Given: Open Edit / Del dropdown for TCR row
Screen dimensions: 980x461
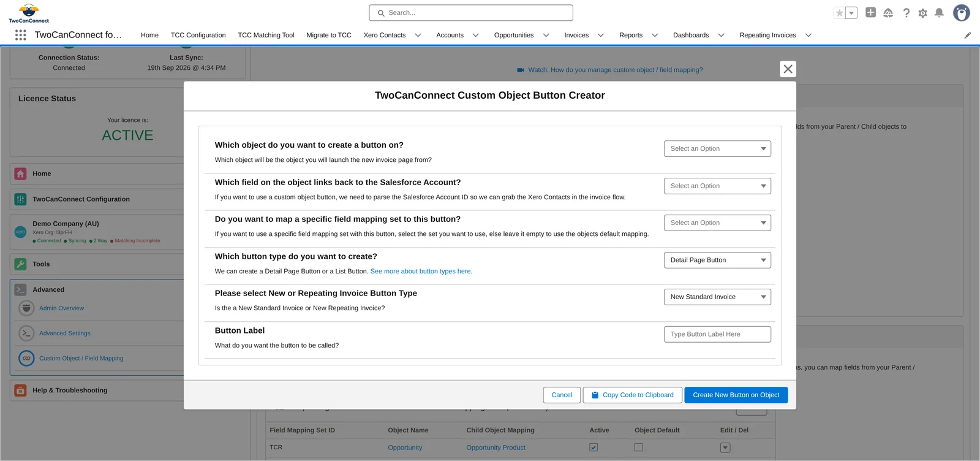Looking at the screenshot, I should coord(725,448).
